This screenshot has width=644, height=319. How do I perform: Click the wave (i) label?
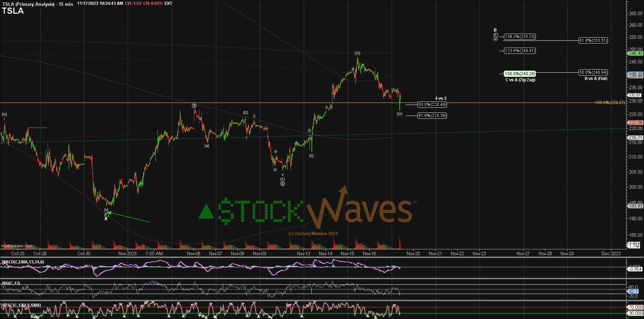pyautogui.click(x=309, y=130)
